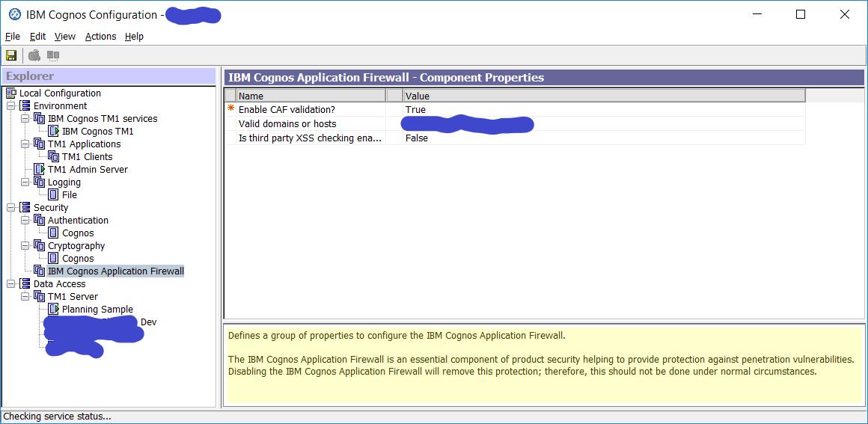Click the Planning Sample server icon
Image resolution: width=868 pixels, height=424 pixels.
tap(54, 310)
